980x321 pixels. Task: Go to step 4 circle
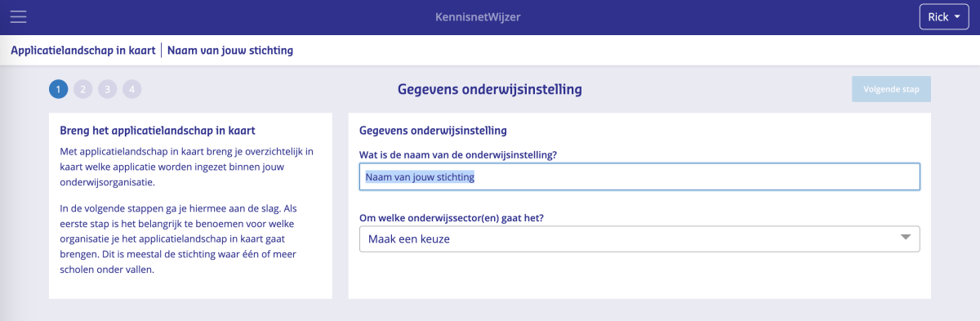click(132, 89)
